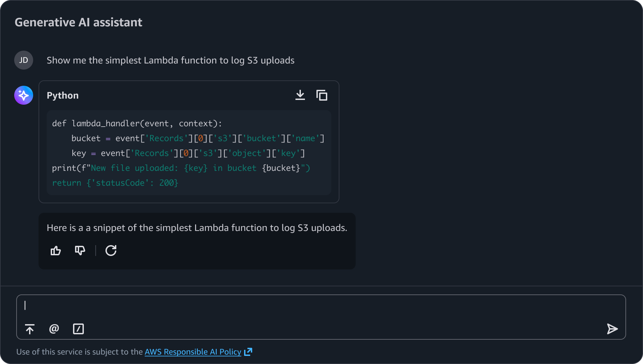Open slash commands in prompt box

(78, 329)
